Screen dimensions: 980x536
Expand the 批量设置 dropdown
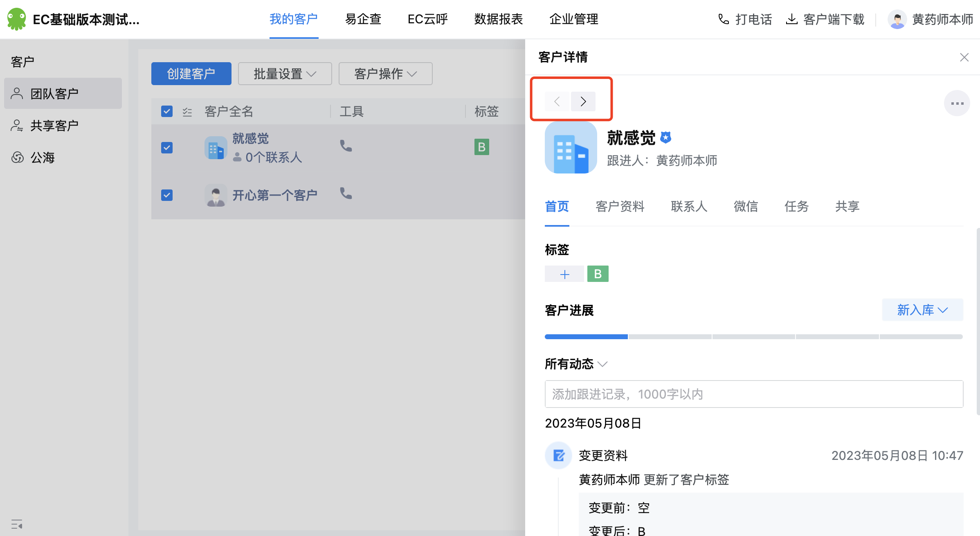coord(285,74)
